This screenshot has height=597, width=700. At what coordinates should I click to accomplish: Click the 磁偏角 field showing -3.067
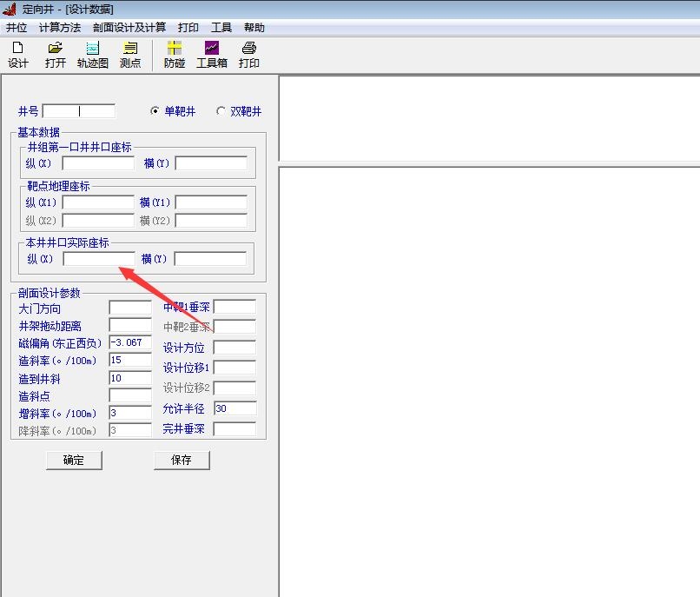130,343
